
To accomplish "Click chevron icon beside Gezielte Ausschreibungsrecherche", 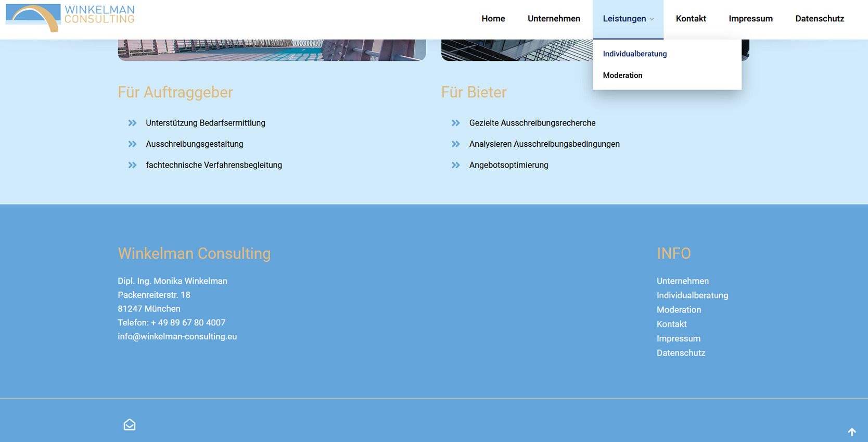I will [x=456, y=123].
